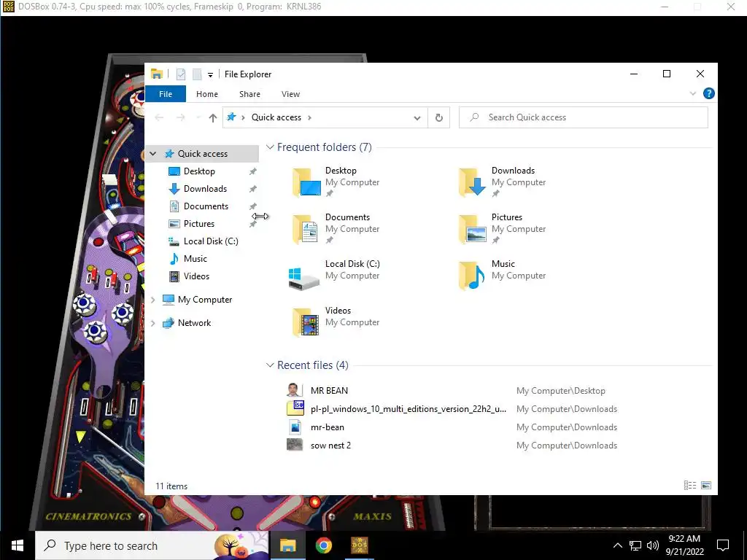Select the Videos frequent folder icon
Viewport: 747px width, 560px height.
(306, 322)
